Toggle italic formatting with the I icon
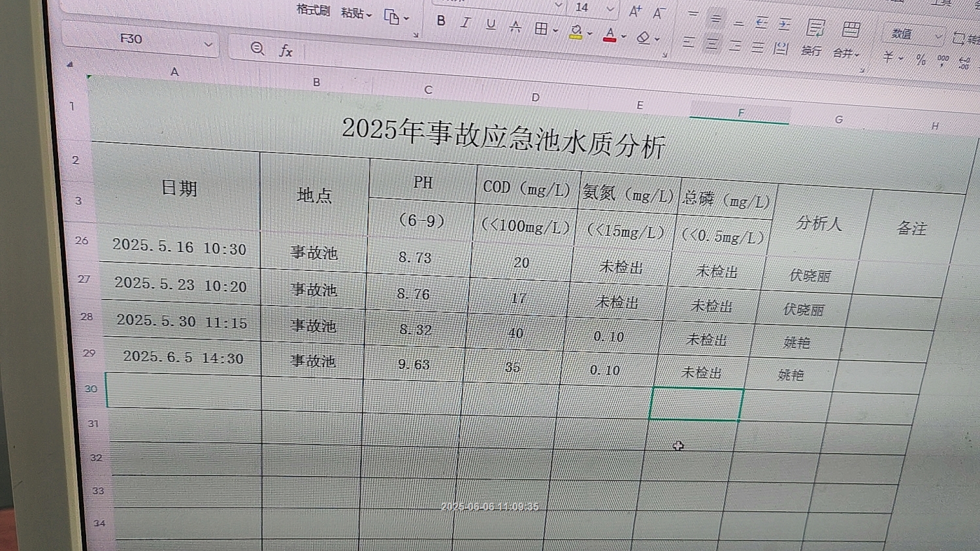980x551 pixels. (465, 23)
